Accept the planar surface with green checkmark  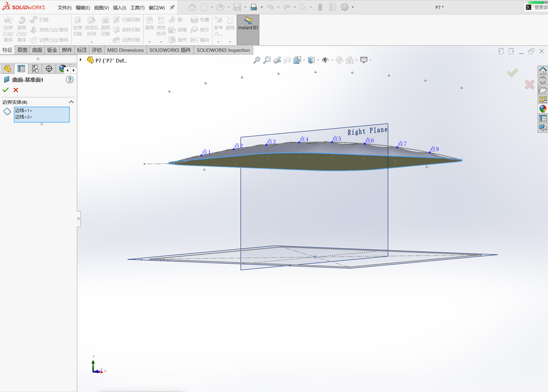pos(5,90)
